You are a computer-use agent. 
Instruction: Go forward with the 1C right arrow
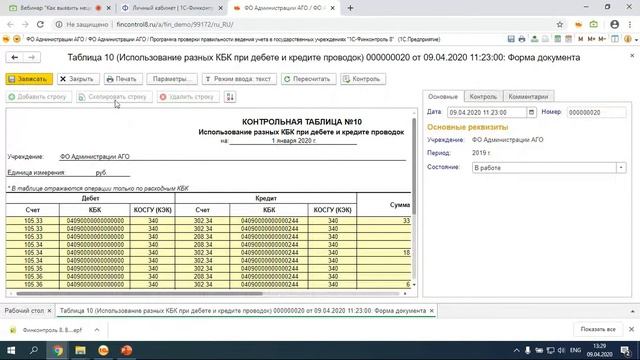point(31,58)
